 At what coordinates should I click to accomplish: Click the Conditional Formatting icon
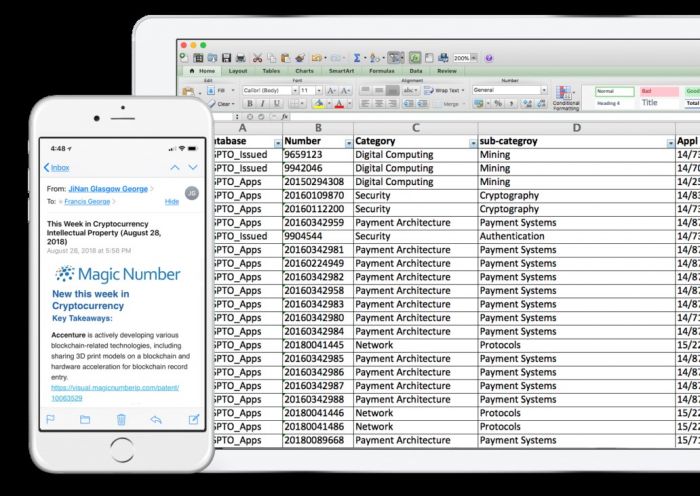[565, 91]
